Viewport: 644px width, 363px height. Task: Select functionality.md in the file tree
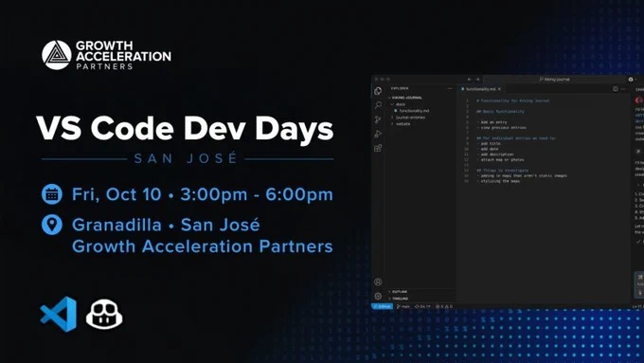pos(412,111)
